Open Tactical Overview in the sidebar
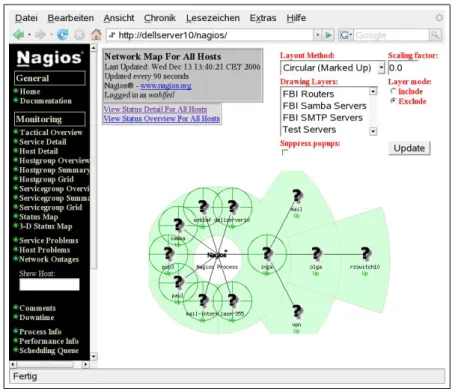This screenshot has width=455, height=392. click(51, 132)
